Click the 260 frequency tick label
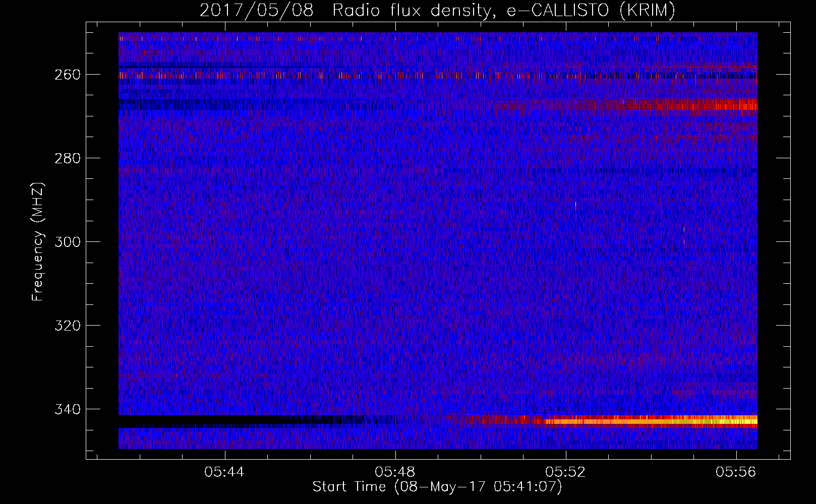Screen dimensions: 816x504 coord(67,75)
